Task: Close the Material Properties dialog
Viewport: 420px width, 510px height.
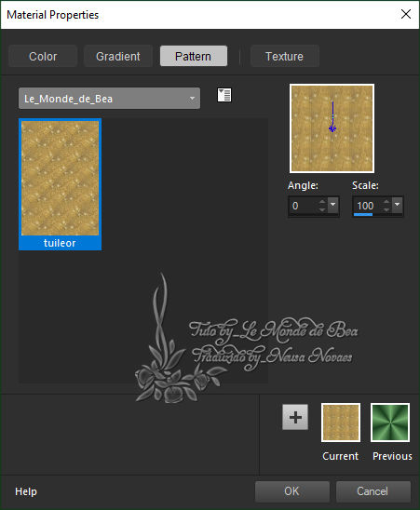Action: [x=406, y=14]
